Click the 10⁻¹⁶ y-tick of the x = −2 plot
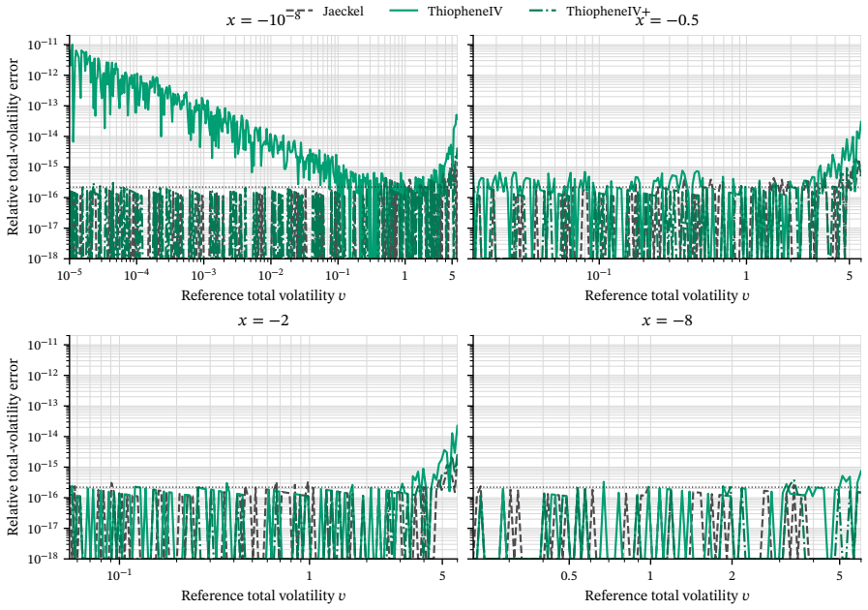Image resolution: width=868 pixels, height=610 pixels. click(45, 497)
